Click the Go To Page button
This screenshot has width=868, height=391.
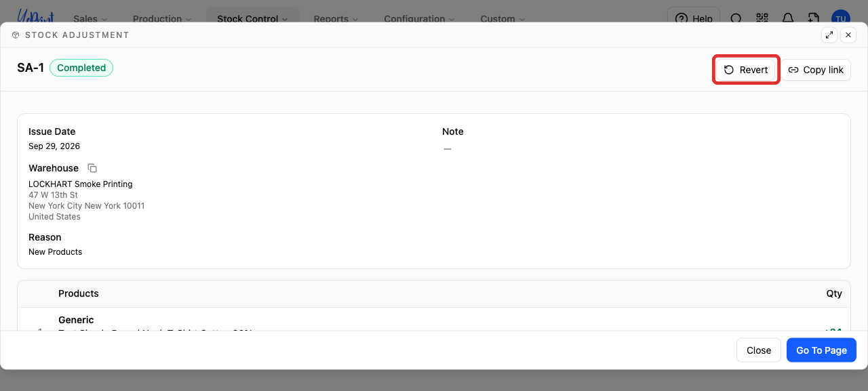tap(821, 350)
